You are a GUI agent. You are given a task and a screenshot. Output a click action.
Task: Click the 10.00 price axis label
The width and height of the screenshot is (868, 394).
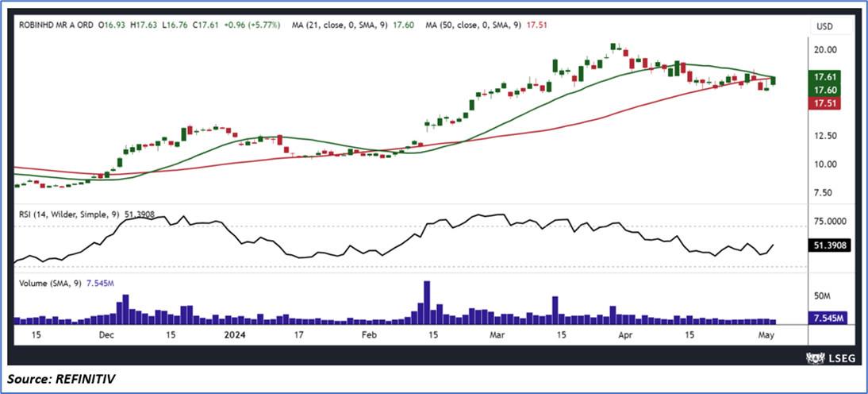click(824, 164)
